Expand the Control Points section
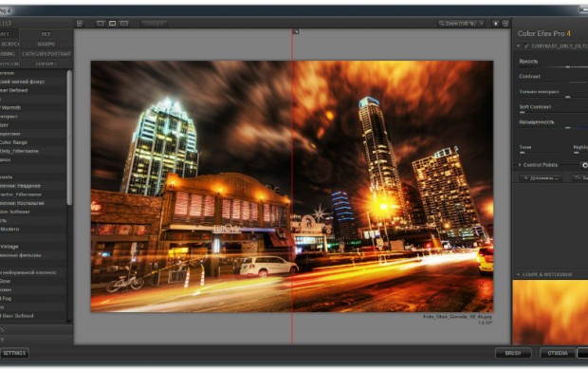The width and height of the screenshot is (588, 370). 520,165
